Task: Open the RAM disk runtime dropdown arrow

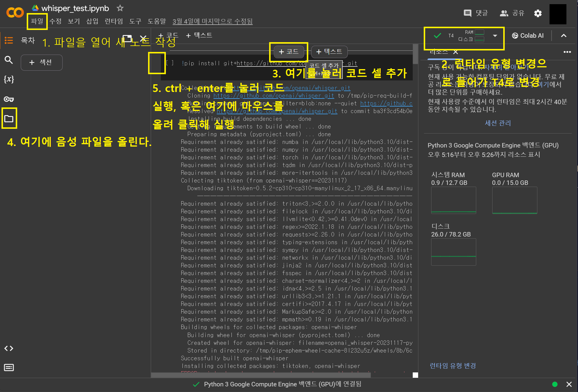Action: (x=495, y=36)
